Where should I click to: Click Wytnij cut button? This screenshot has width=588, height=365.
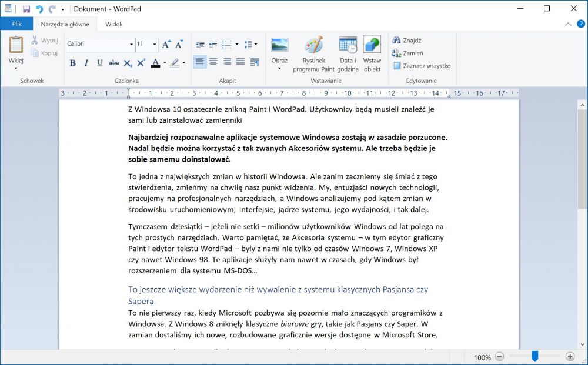[45, 40]
